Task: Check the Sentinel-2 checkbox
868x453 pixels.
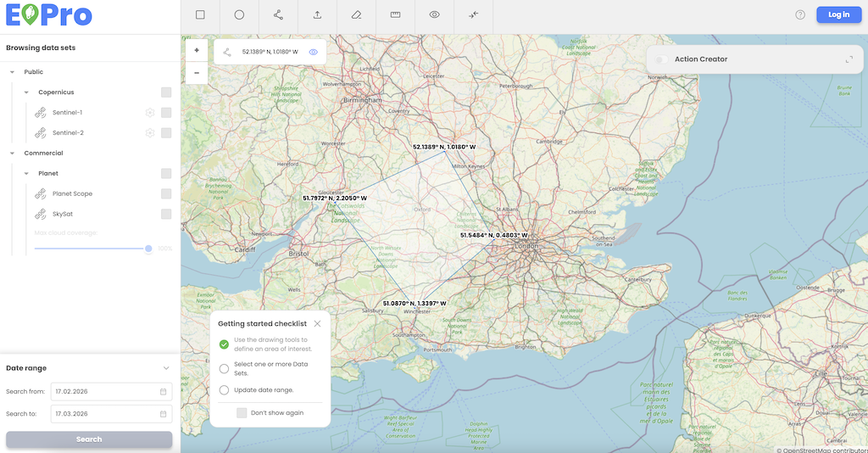Action: (166, 133)
